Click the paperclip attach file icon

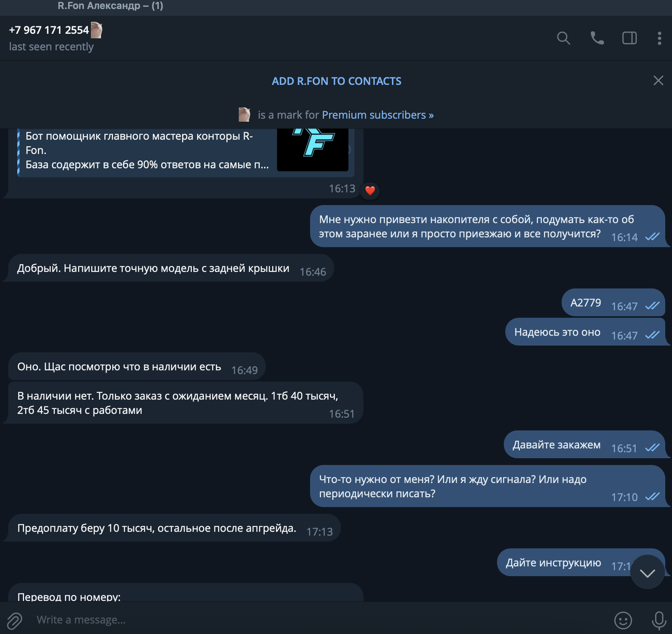click(15, 620)
